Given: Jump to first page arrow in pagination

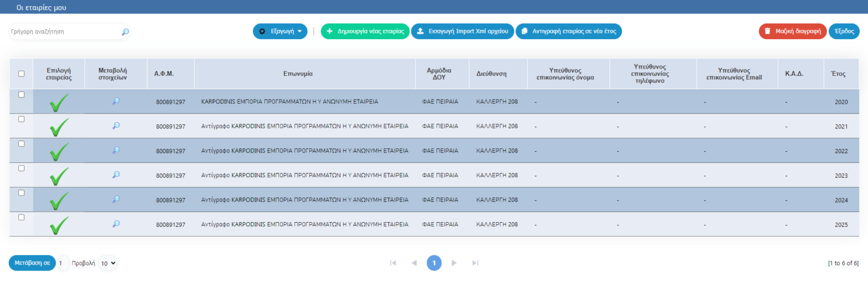Looking at the screenshot, I should tap(393, 263).
